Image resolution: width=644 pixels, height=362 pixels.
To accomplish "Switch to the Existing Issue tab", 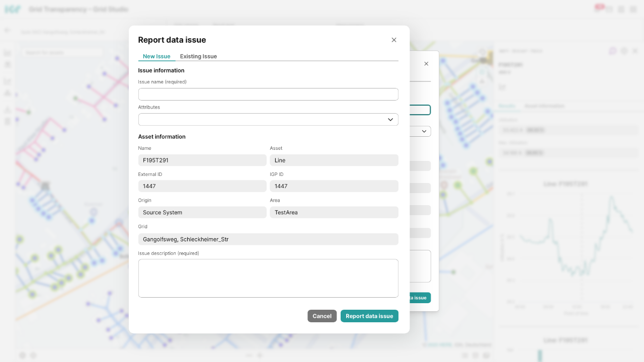I will (198, 56).
